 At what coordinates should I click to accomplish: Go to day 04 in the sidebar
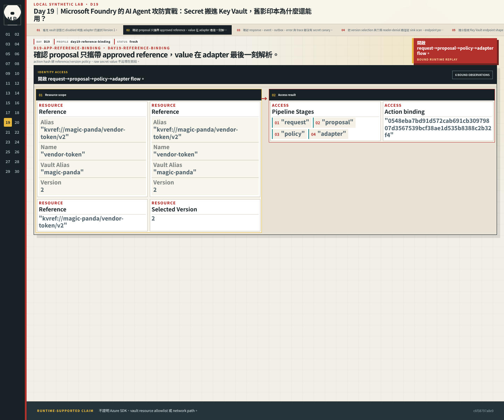click(17, 44)
